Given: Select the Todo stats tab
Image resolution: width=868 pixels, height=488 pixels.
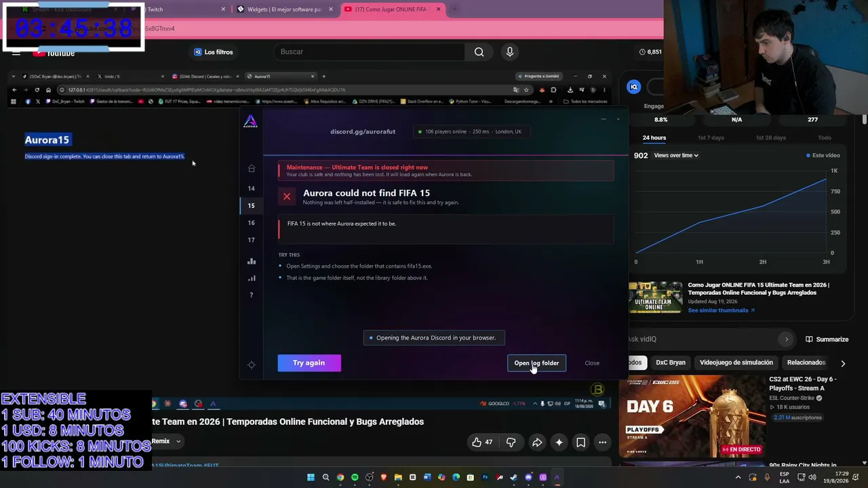Looking at the screenshot, I should 825,138.
